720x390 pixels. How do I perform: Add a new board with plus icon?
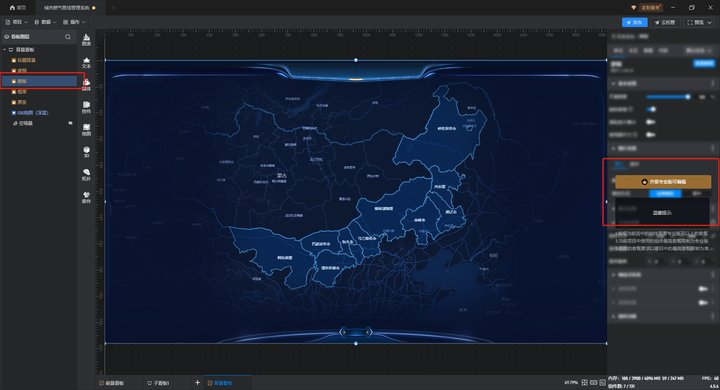click(x=197, y=382)
